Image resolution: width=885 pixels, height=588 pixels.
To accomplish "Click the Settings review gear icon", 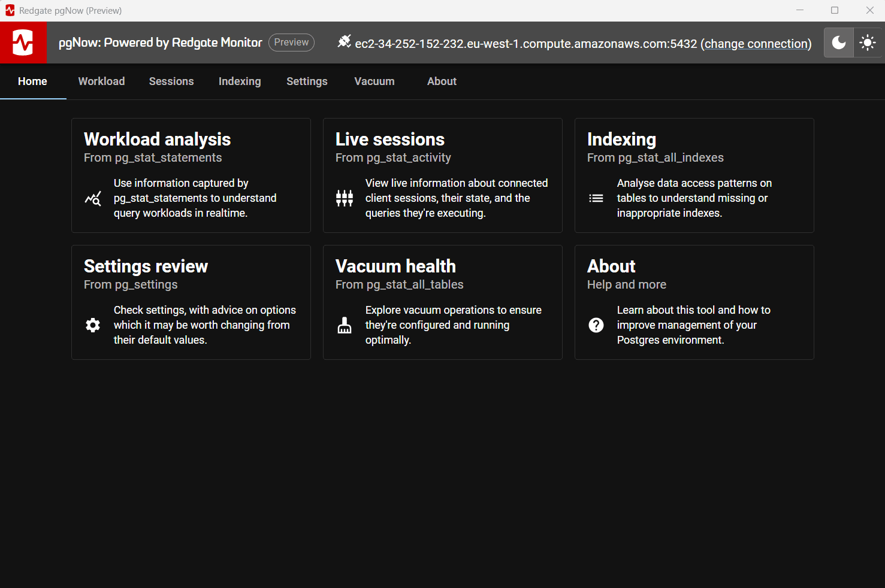I will [93, 325].
